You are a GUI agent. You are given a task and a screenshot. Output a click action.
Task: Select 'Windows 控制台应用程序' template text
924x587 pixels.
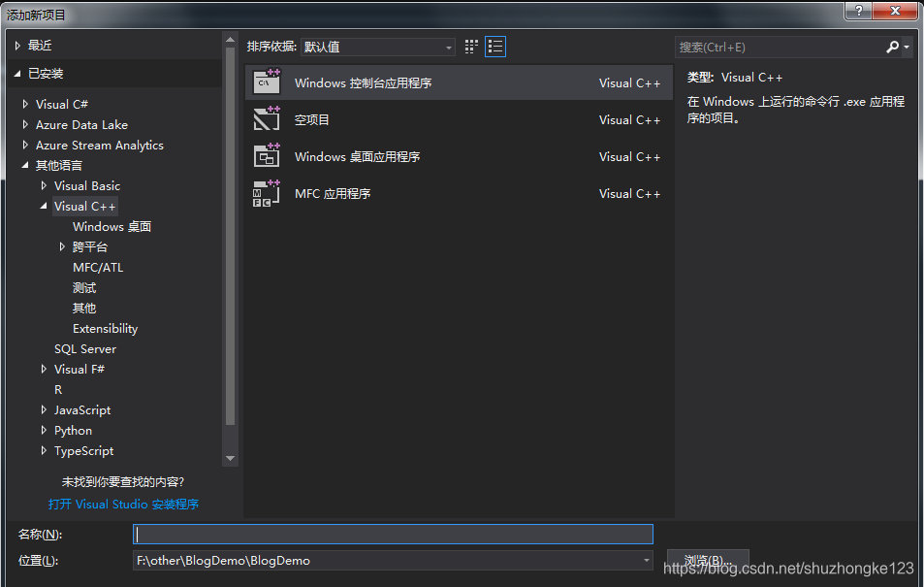(363, 83)
